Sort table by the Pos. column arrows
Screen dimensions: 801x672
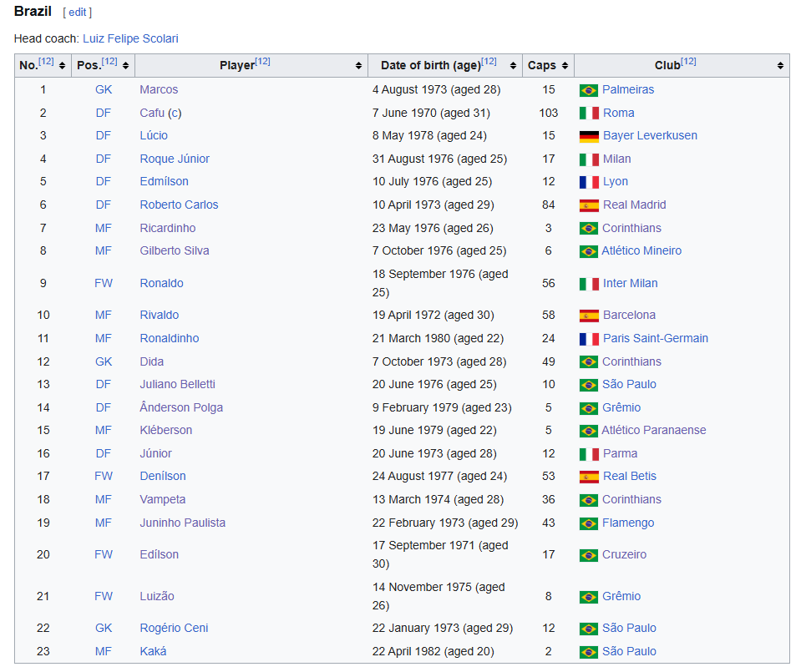(125, 65)
